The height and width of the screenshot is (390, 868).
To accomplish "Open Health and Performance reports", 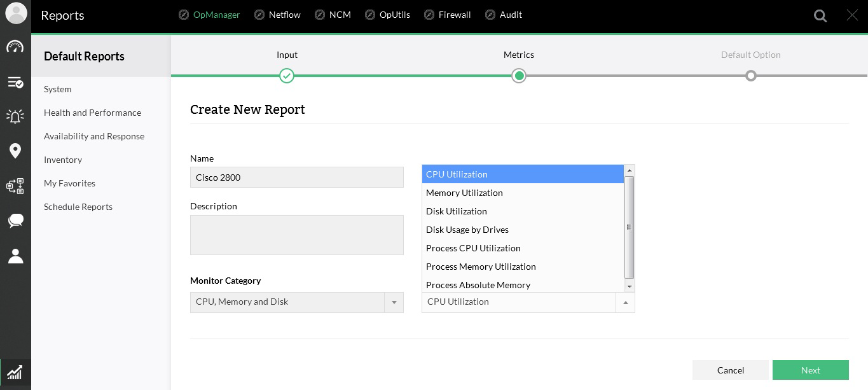I will point(92,113).
